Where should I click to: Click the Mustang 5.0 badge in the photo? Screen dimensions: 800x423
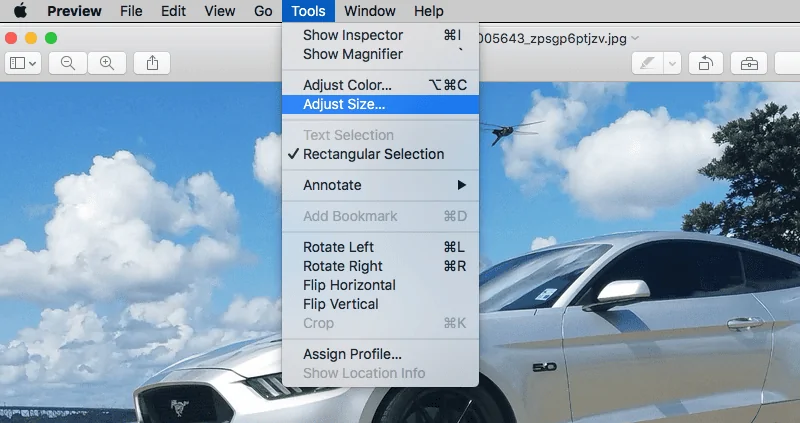[x=544, y=367]
